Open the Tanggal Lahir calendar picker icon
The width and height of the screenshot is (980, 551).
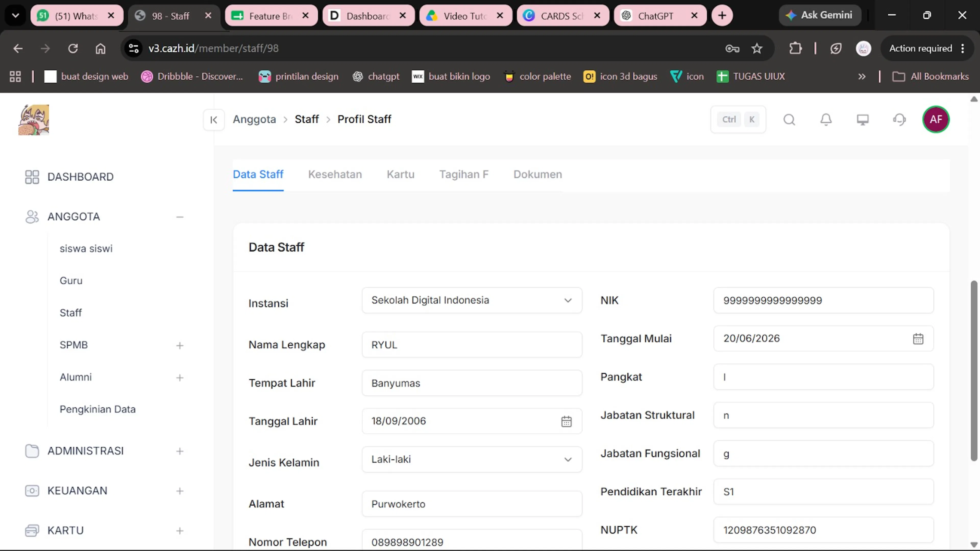567,421
